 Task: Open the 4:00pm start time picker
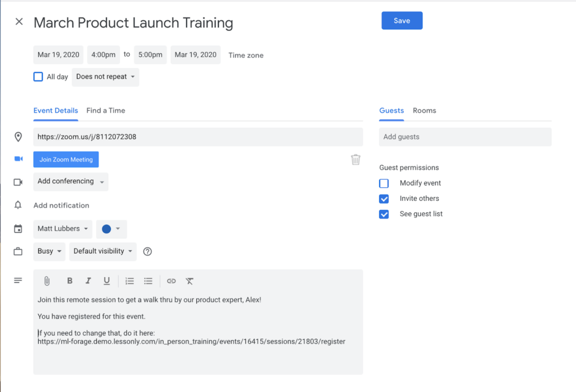point(103,55)
